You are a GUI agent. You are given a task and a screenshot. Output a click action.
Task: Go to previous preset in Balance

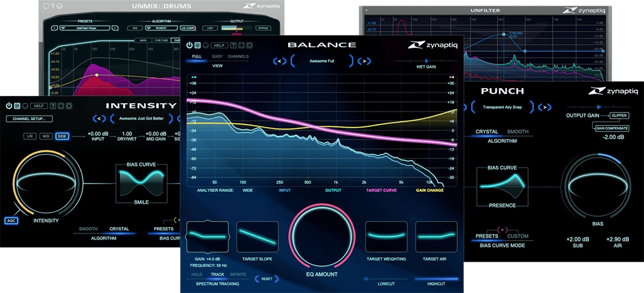tap(280, 61)
